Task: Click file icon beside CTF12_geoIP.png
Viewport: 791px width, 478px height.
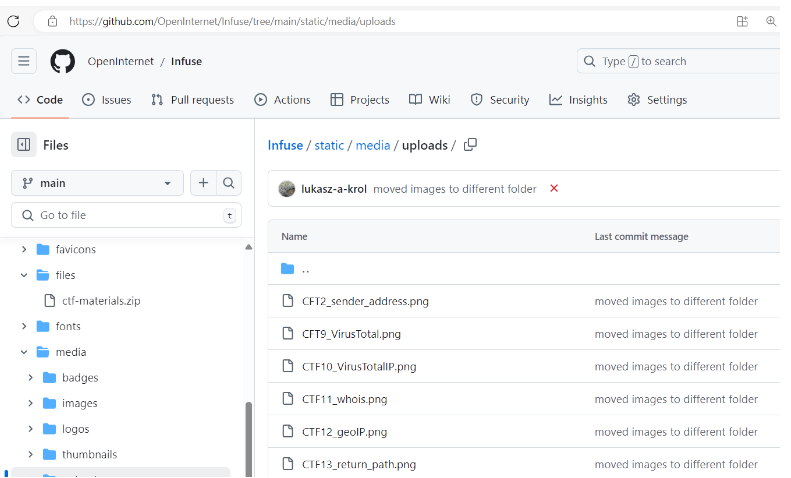Action: (288, 432)
